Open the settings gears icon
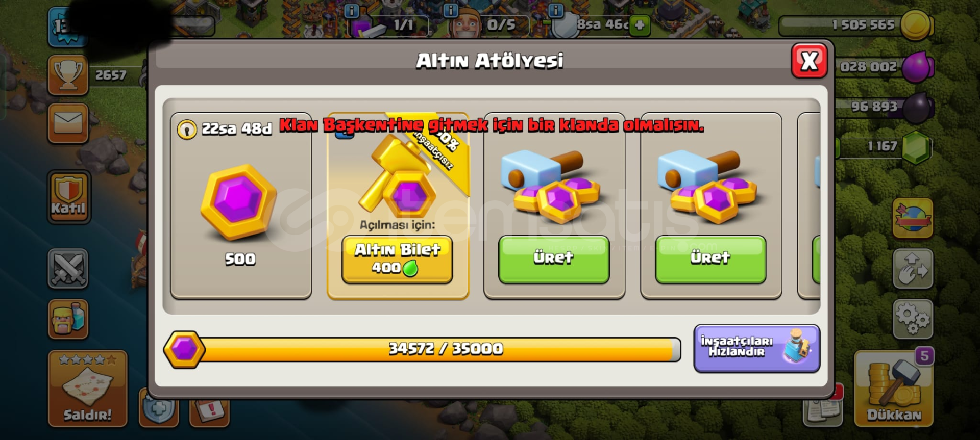The image size is (980, 440). pyautogui.click(x=913, y=319)
